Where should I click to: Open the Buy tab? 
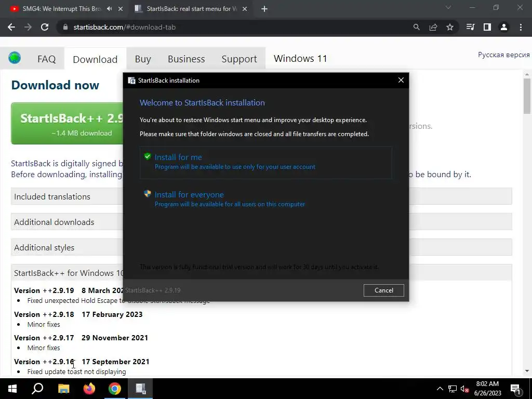click(143, 59)
